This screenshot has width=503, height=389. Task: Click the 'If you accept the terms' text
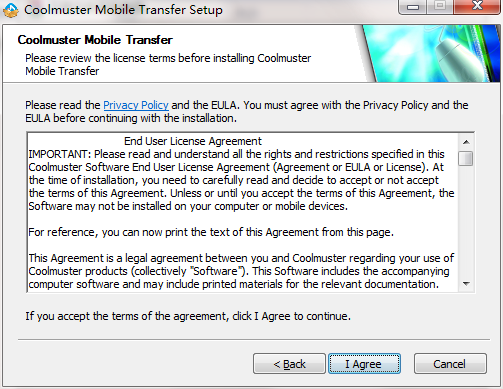point(188,316)
